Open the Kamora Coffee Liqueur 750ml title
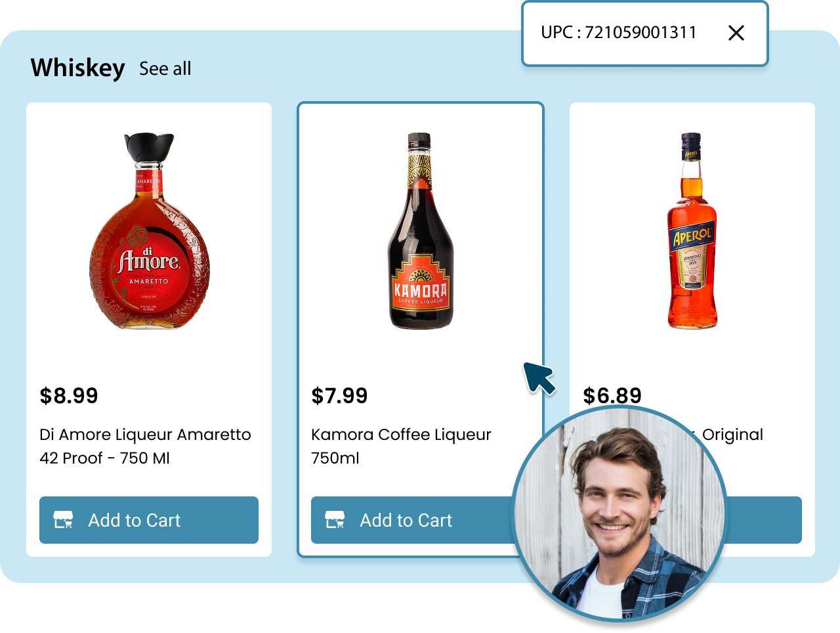Screen dimensions: 840x633 [401, 447]
